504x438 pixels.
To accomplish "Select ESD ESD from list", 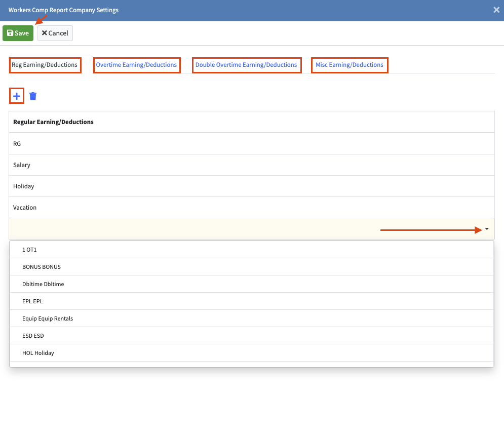I will 33,336.
